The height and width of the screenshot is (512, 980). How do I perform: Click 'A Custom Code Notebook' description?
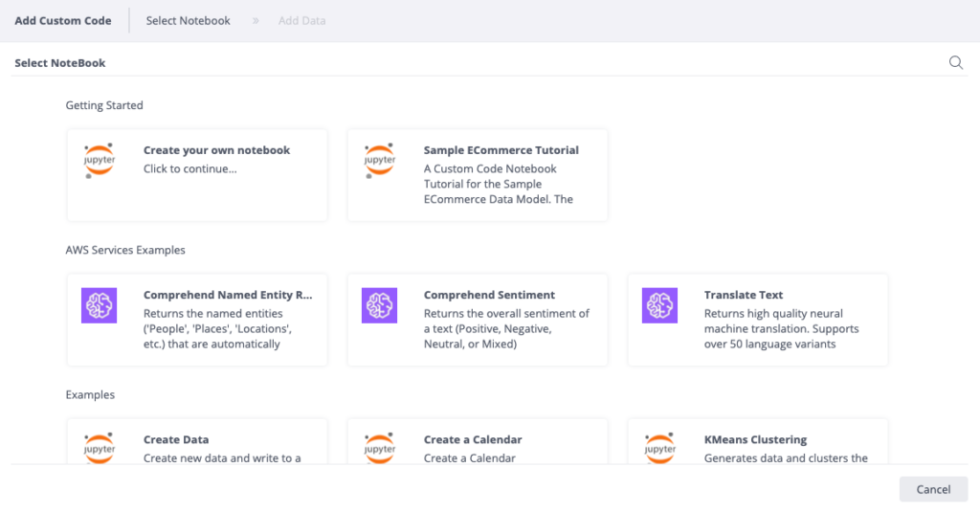click(x=490, y=168)
